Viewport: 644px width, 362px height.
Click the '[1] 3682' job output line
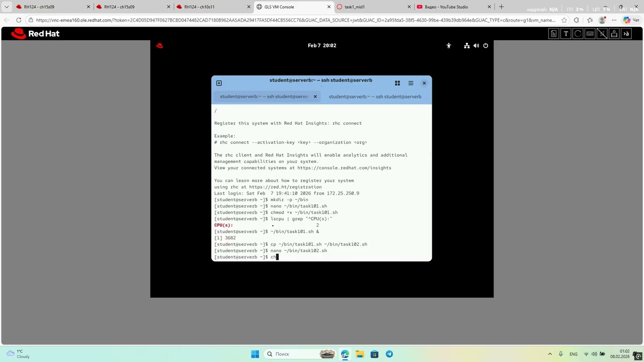click(225, 238)
